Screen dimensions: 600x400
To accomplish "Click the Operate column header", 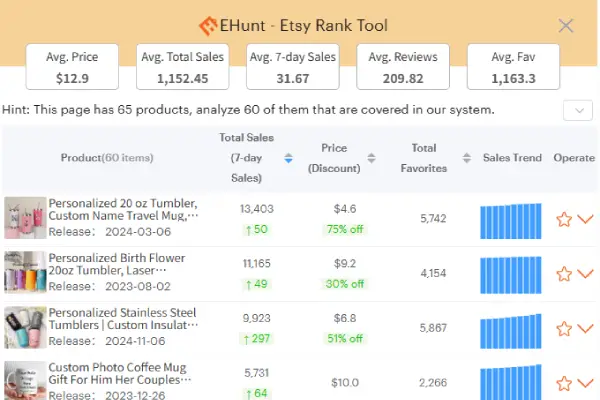I will click(x=574, y=158).
